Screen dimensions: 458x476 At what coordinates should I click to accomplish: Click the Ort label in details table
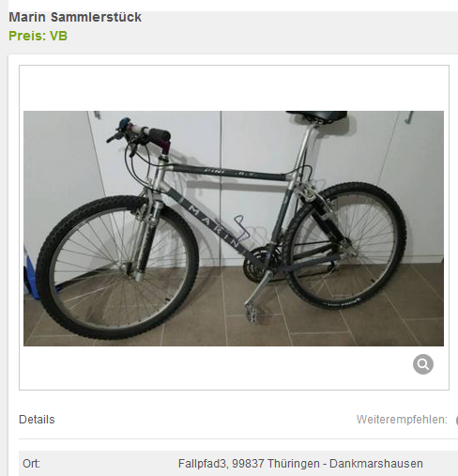coord(31,463)
